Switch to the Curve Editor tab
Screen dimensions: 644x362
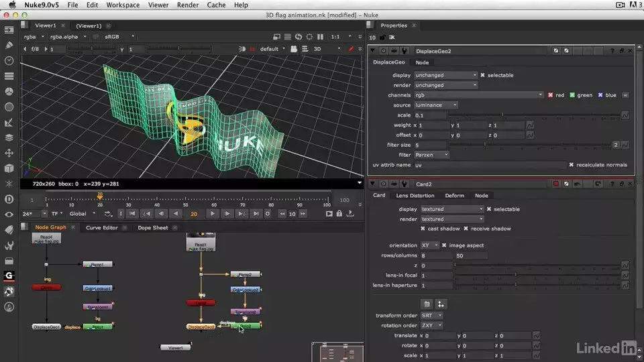click(102, 228)
